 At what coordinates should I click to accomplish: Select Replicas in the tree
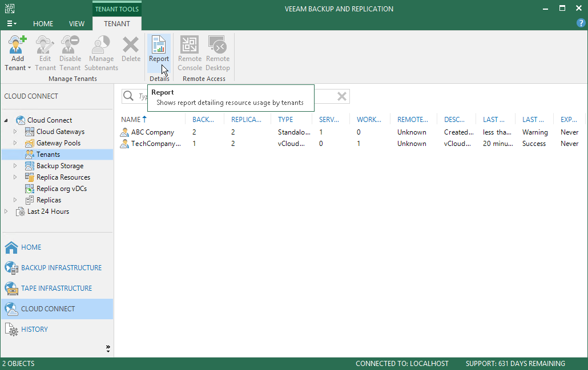click(x=49, y=200)
